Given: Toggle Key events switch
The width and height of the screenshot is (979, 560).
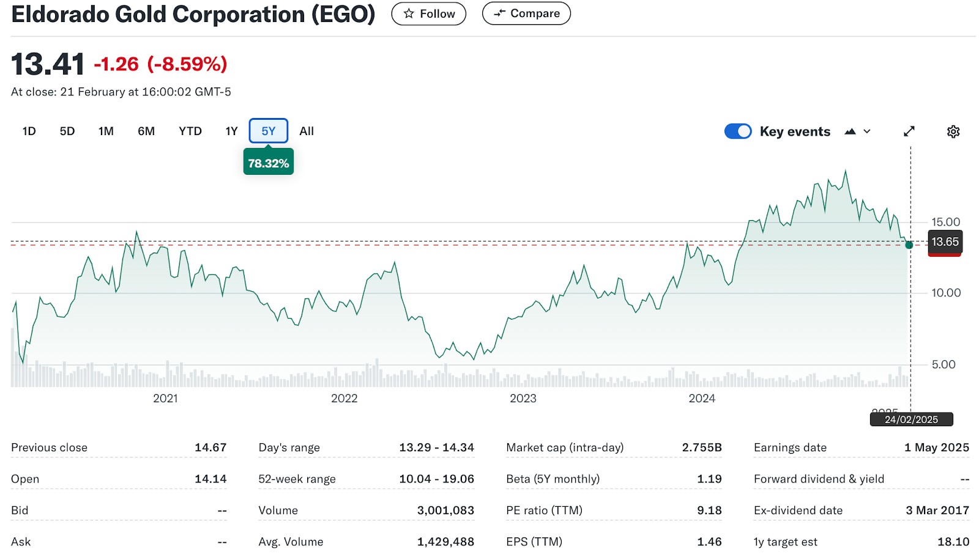Looking at the screenshot, I should coord(738,131).
